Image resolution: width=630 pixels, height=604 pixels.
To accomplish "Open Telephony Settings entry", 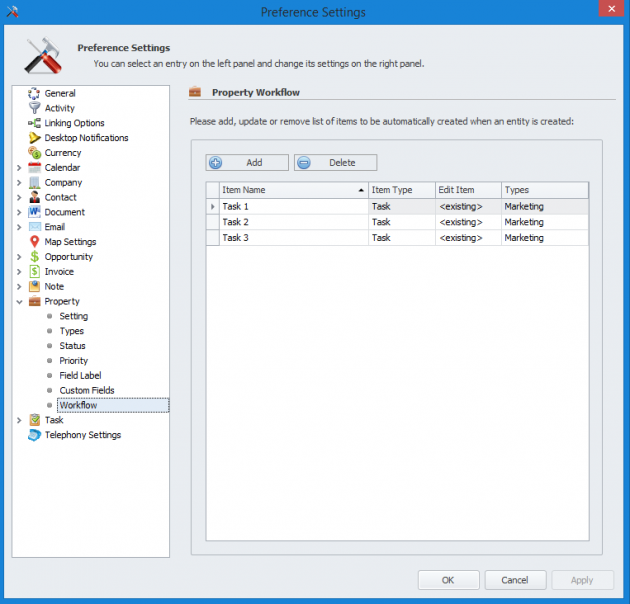I will click(83, 435).
